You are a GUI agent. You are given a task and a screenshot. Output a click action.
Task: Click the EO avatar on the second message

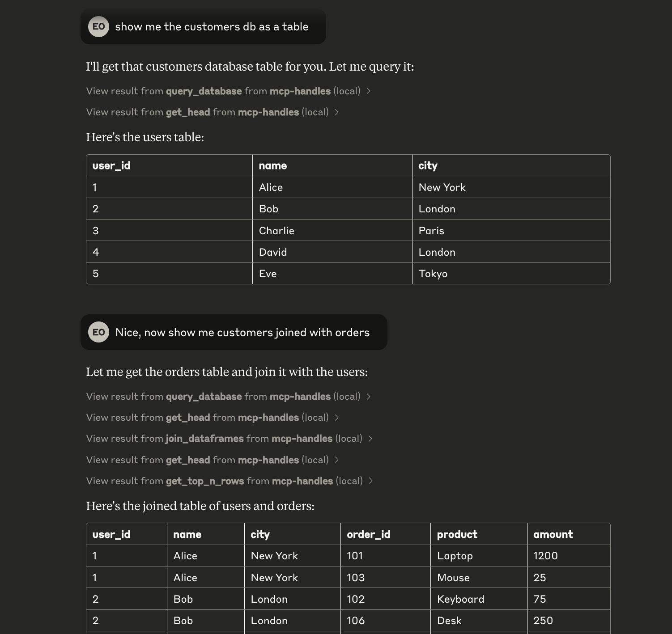[98, 332]
